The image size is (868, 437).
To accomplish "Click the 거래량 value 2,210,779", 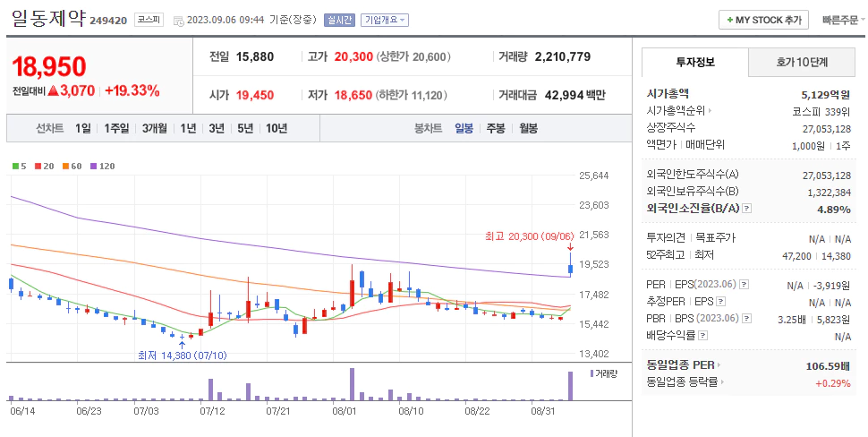I will 563,56.
